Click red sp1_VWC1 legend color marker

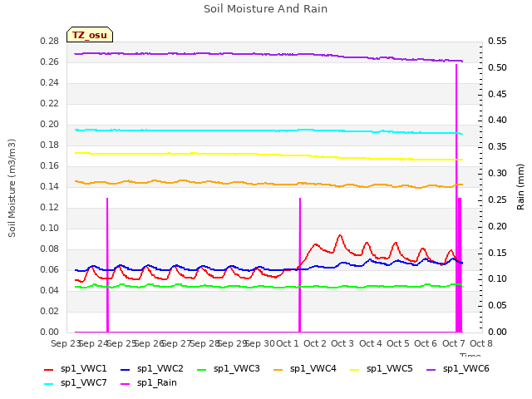click(x=49, y=370)
